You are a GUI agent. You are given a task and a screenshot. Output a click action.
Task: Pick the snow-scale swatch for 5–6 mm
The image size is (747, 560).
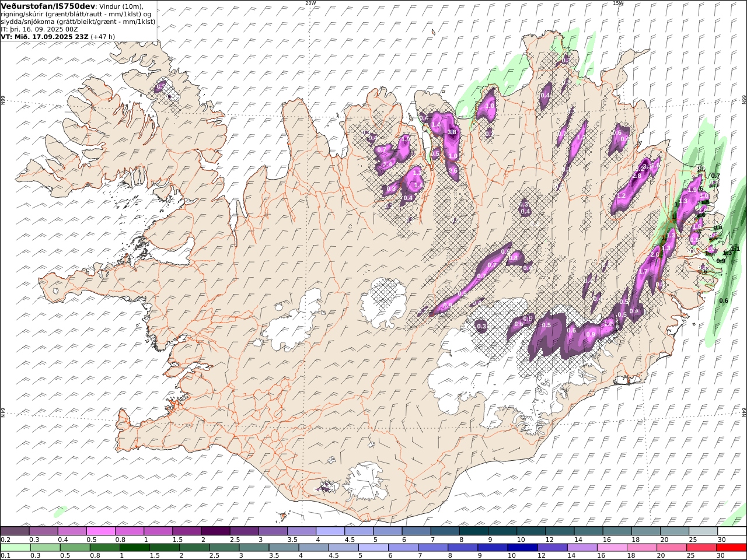pyautogui.click(x=388, y=531)
